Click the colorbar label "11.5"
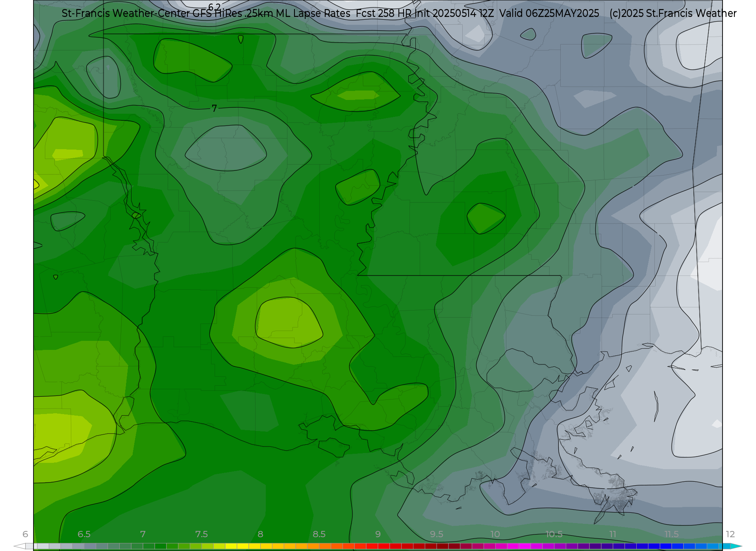Viewport: 756px width, 551px height. [671, 534]
